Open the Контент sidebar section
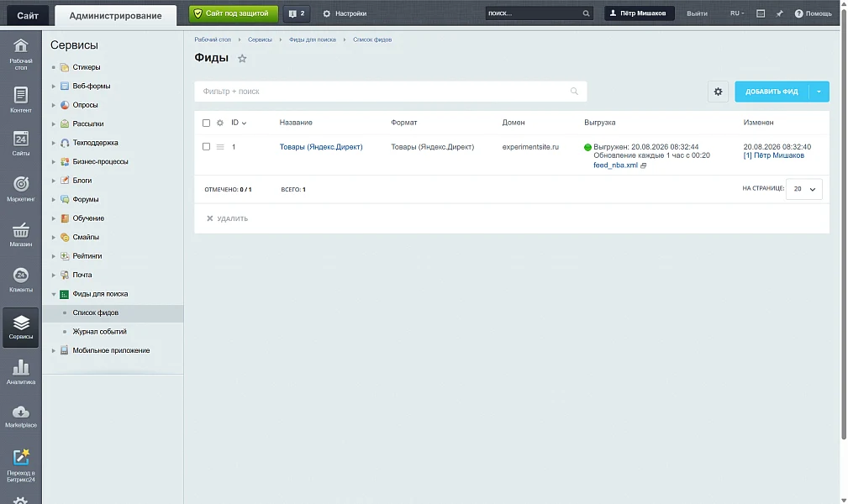This screenshot has height=504, width=848. 20,100
